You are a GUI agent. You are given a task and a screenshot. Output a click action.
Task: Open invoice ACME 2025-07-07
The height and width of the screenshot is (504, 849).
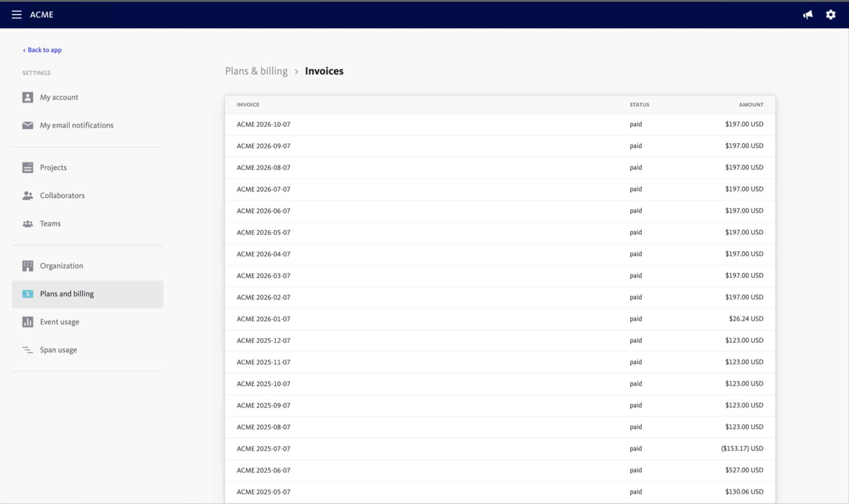click(x=264, y=449)
